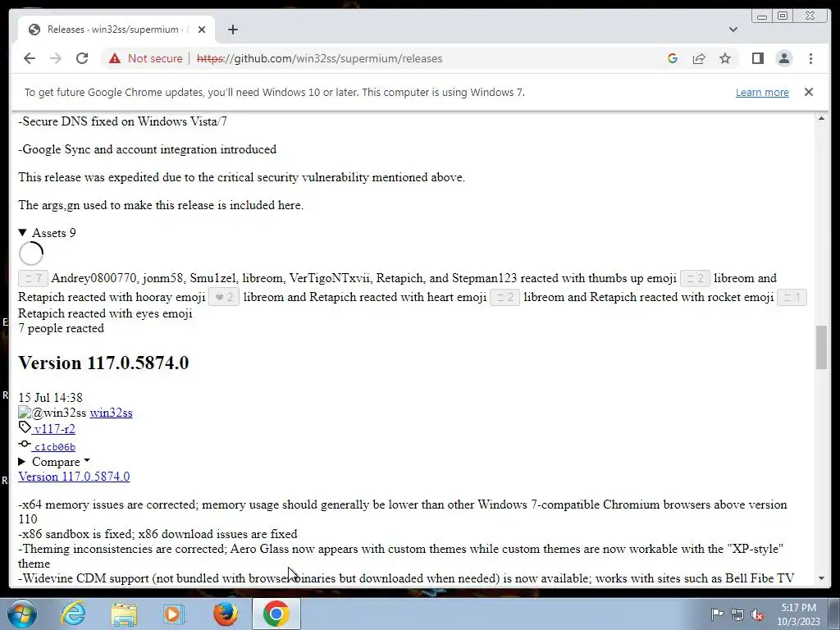
Task: Click the rocket reaction count 2
Action: [504, 297]
